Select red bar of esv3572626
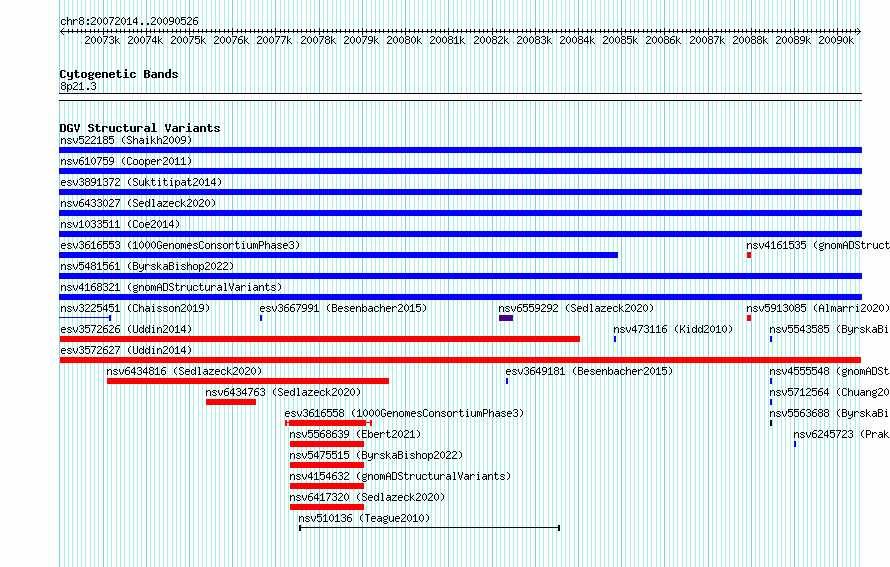The height and width of the screenshot is (567, 890). 320,339
